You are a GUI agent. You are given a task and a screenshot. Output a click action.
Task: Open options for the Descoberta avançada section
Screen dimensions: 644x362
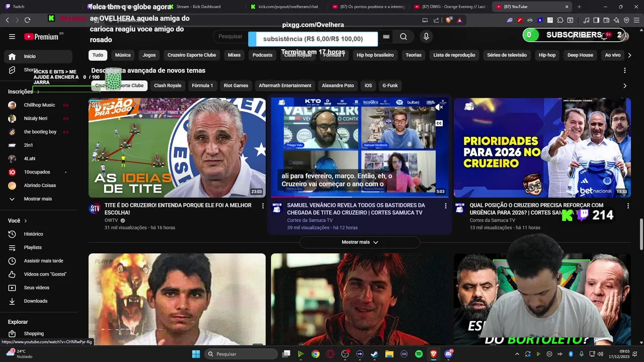point(625,71)
